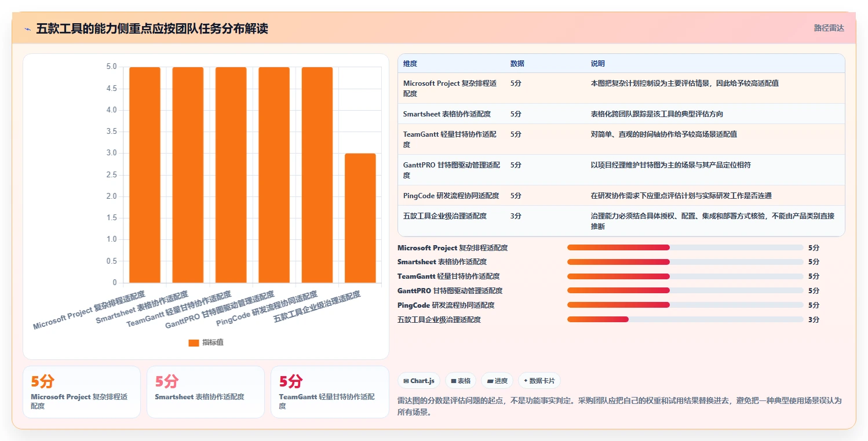Click the 对简单、直观的时间轴协作 description cell
The width and height of the screenshot is (868, 441).
pyautogui.click(x=715, y=139)
